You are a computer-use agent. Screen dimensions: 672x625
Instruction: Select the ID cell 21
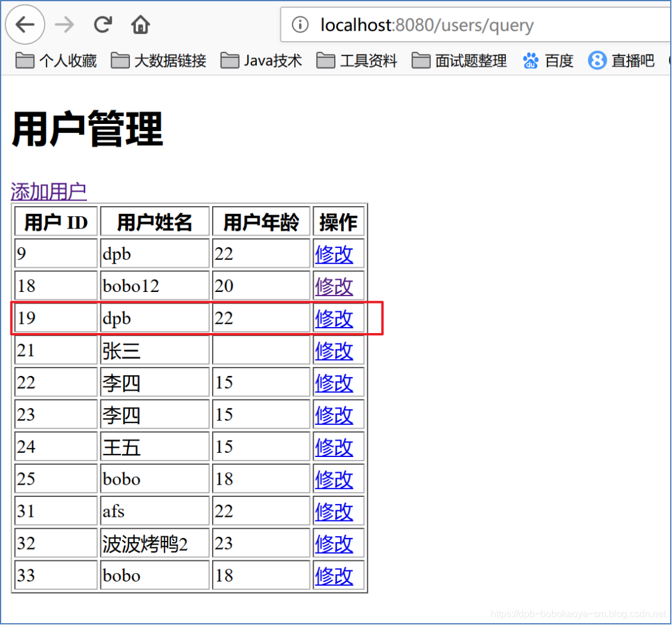tap(56, 350)
